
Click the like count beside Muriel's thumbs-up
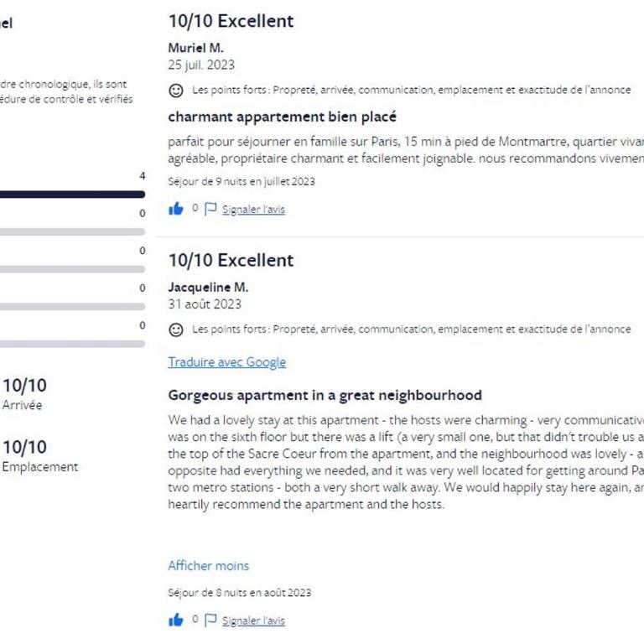[195, 208]
